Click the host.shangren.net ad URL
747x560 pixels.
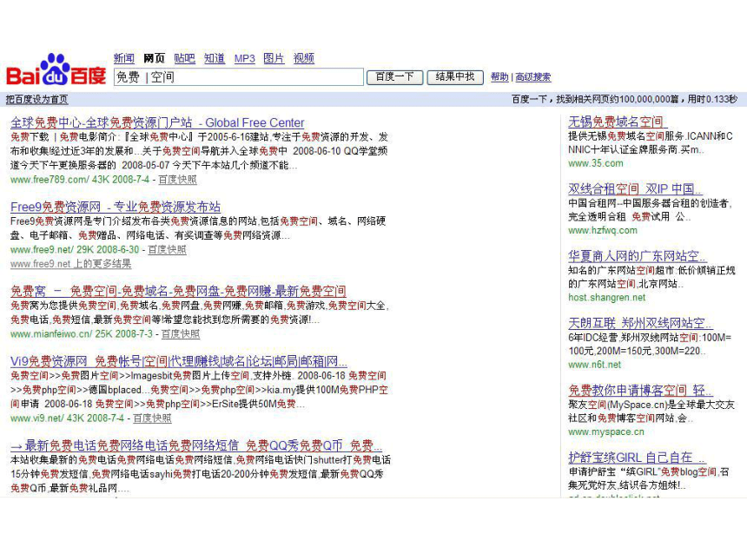pos(607,298)
